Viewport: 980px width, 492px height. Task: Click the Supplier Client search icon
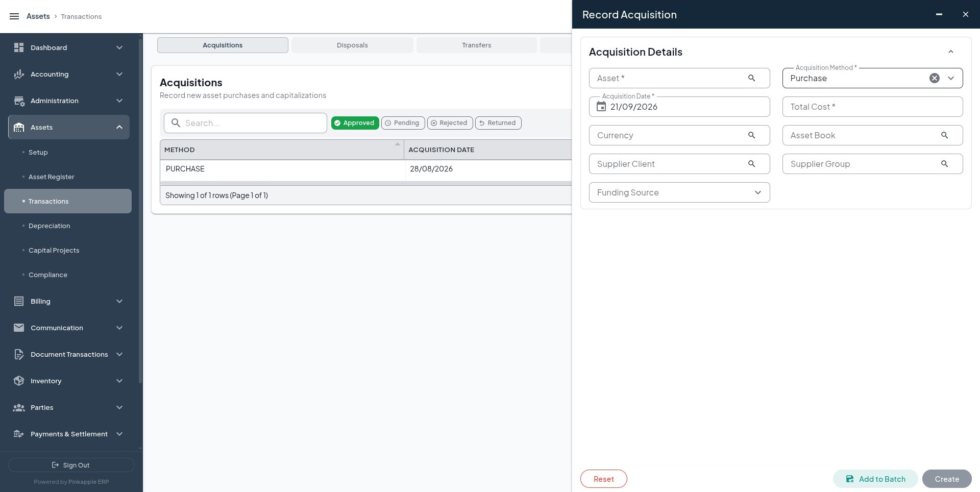coord(751,164)
